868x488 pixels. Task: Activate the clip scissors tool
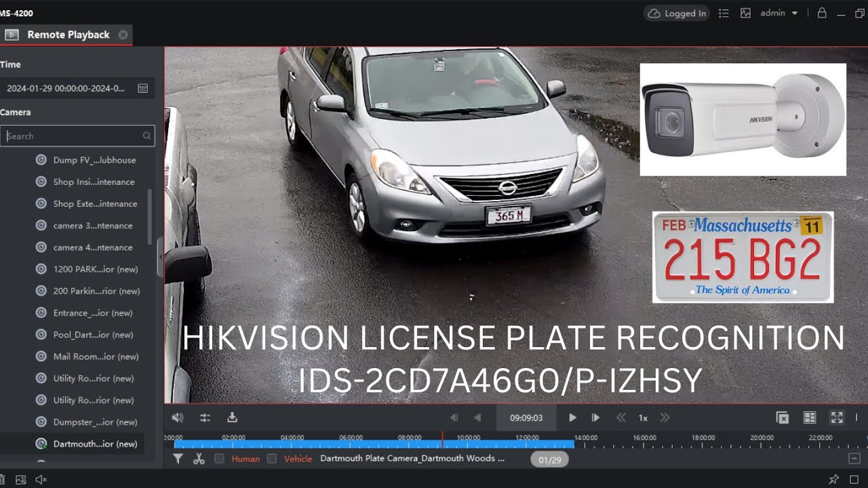tap(199, 459)
